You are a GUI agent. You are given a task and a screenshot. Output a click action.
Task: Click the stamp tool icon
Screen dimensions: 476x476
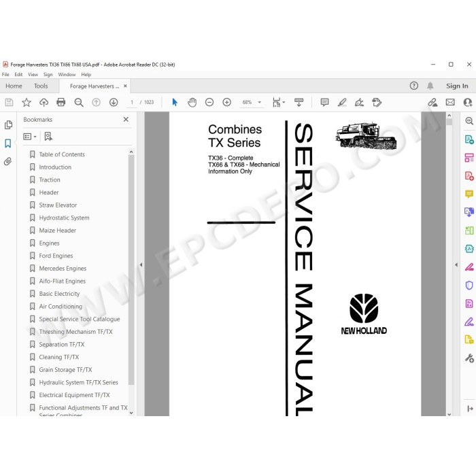pos(377,102)
